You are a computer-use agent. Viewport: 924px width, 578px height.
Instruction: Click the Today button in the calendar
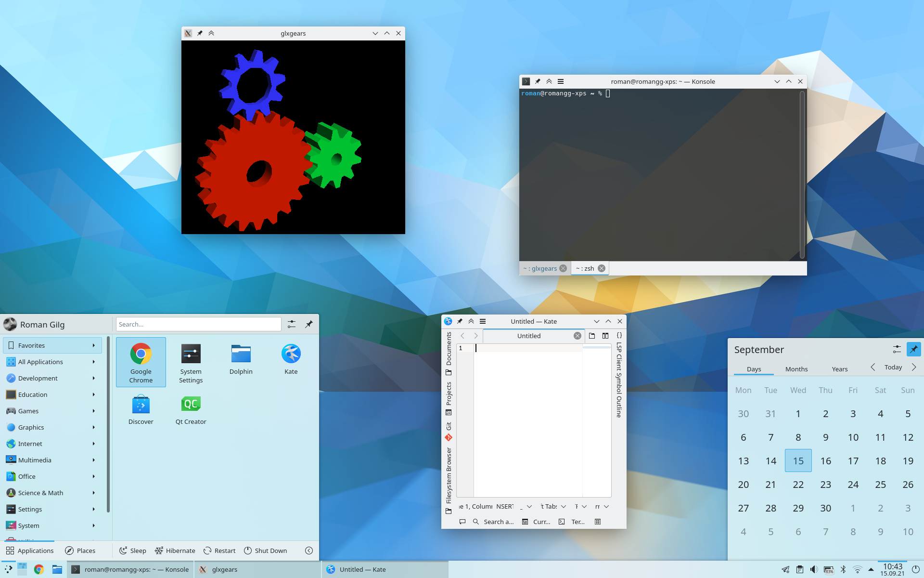click(x=893, y=367)
